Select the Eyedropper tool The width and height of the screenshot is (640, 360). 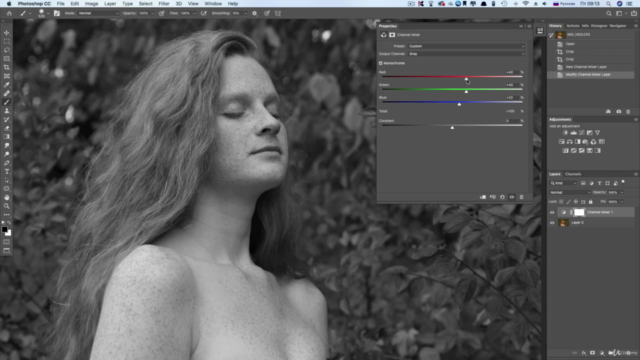(x=7, y=84)
